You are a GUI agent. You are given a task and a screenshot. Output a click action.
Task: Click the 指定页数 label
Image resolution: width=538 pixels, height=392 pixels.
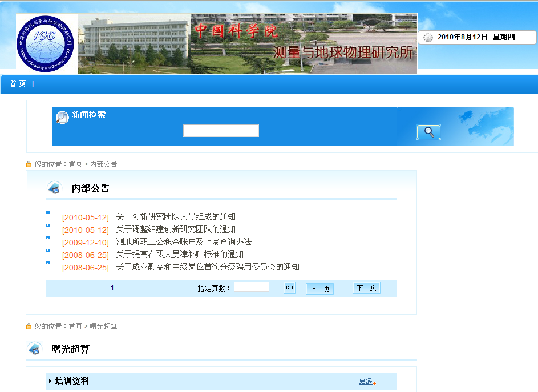[x=214, y=289]
